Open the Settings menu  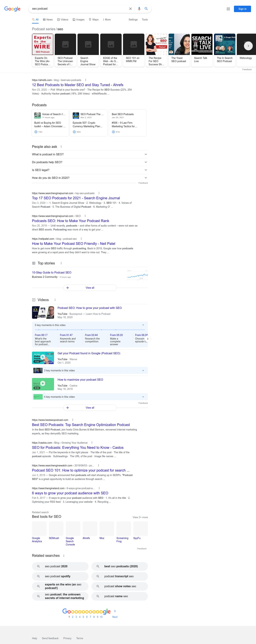133,20
